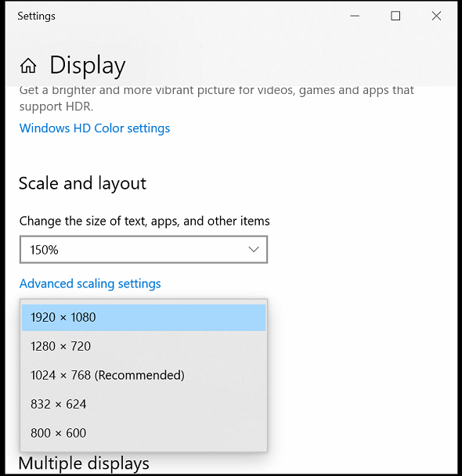
Task: Maximize the Settings window
Action: 395,16
